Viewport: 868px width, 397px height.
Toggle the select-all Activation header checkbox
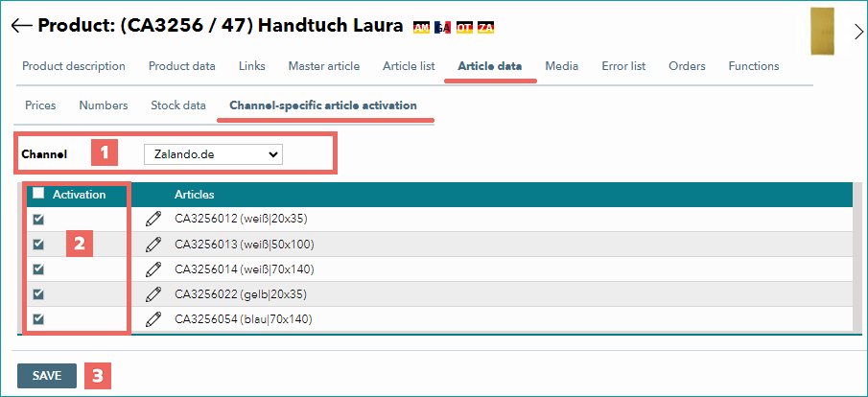(38, 194)
